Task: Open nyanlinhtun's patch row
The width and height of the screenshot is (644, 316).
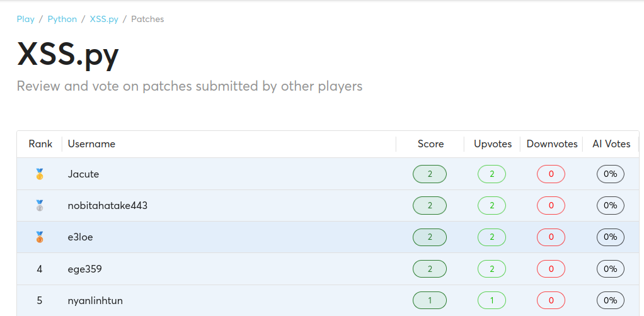Action: click(95, 300)
